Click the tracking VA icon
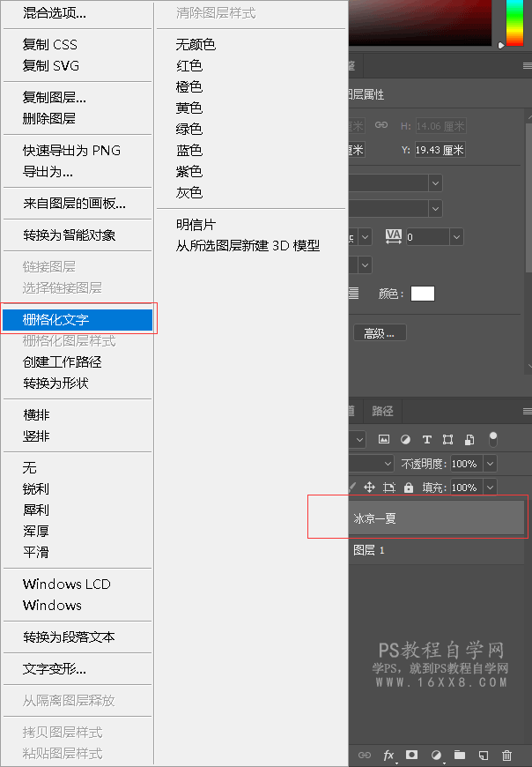Image resolution: width=532 pixels, height=767 pixels. point(393,237)
